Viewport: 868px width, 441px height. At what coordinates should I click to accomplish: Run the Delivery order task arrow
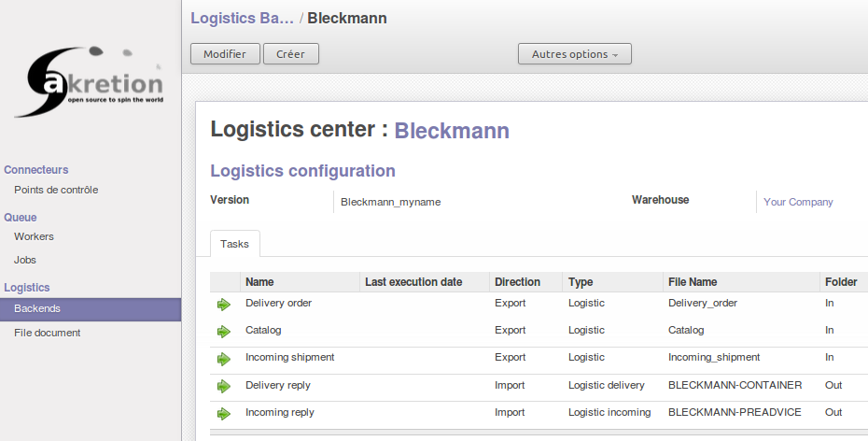point(224,305)
